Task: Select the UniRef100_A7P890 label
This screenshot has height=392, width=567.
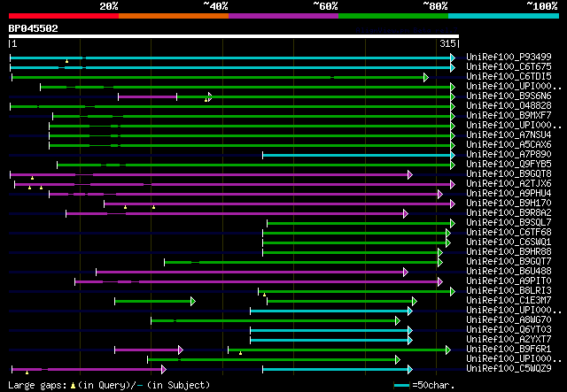Action: (x=509, y=154)
